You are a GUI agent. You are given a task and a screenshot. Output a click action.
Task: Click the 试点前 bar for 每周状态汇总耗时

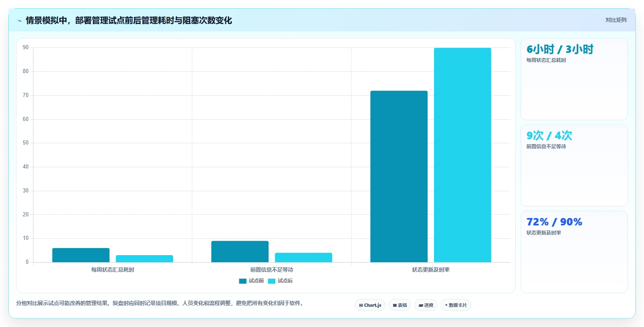81,255
